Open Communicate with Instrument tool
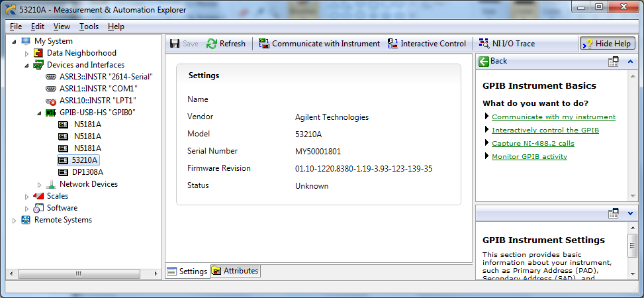The height and width of the screenshot is (298, 644). (x=319, y=44)
